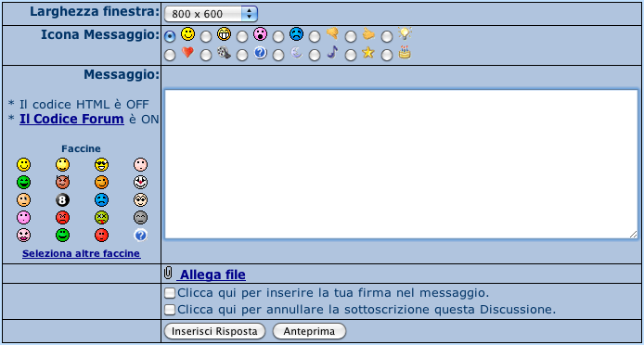Select the radio button for the toothy grin icon
Screen dimensions: 644x345
tap(206, 36)
